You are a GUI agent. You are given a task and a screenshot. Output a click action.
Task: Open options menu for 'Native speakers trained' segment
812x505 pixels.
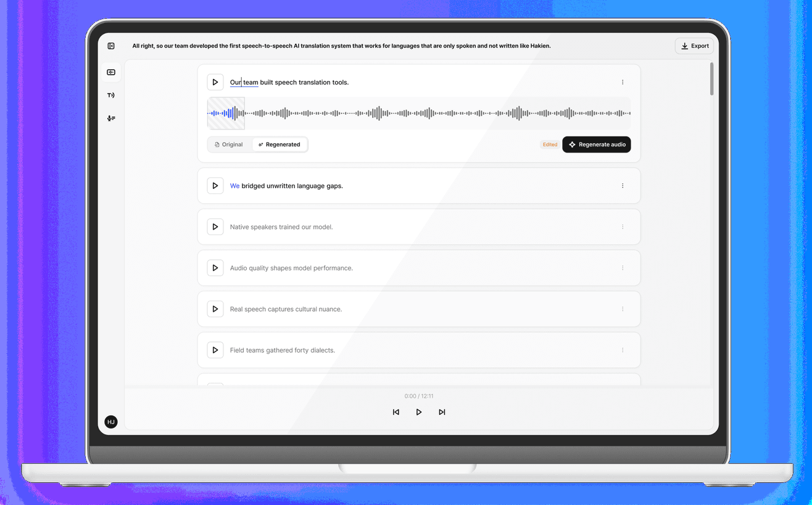tap(623, 227)
